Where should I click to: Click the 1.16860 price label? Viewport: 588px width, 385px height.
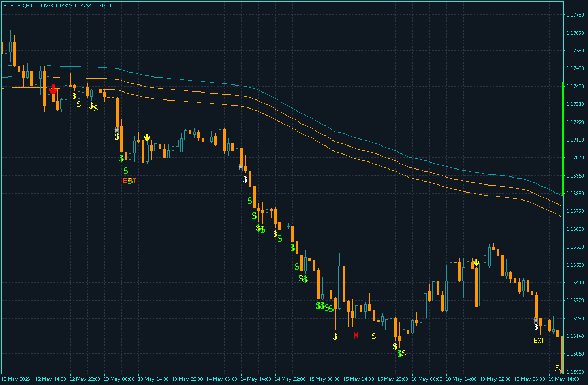[575, 194]
